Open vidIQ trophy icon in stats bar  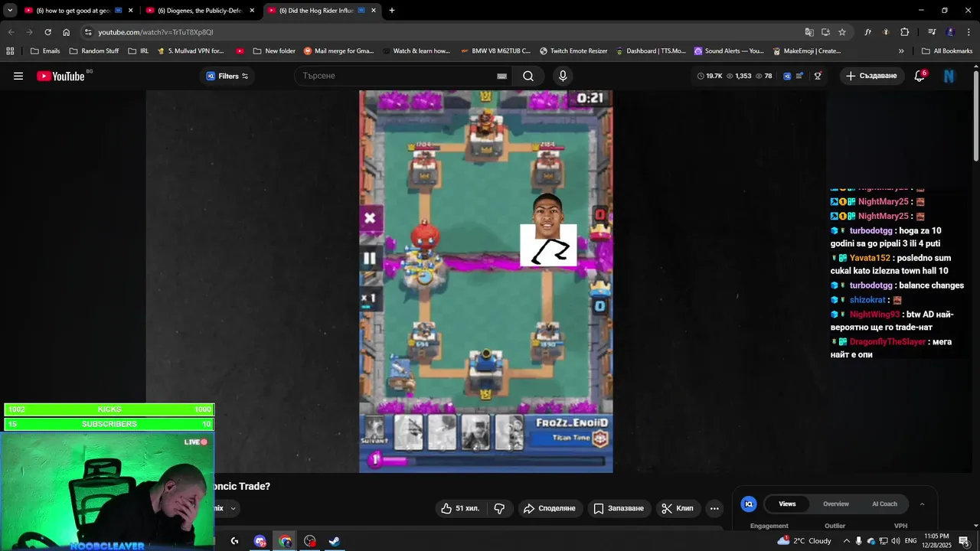[x=818, y=76]
